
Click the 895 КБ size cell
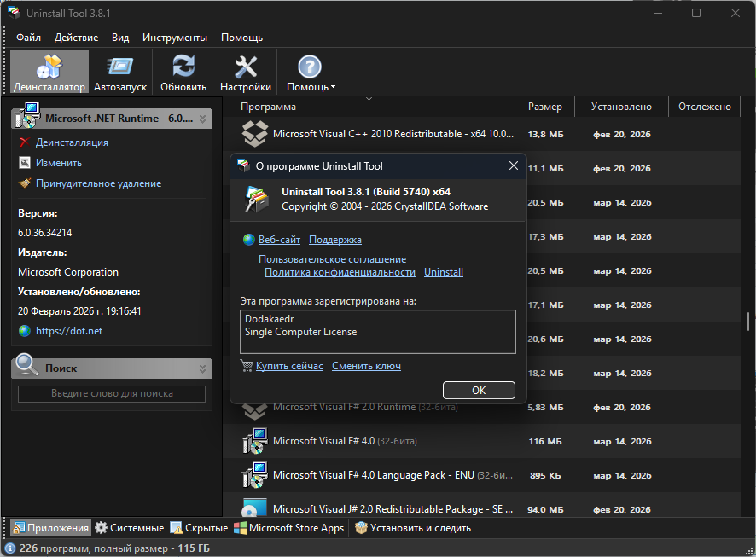tap(545, 476)
